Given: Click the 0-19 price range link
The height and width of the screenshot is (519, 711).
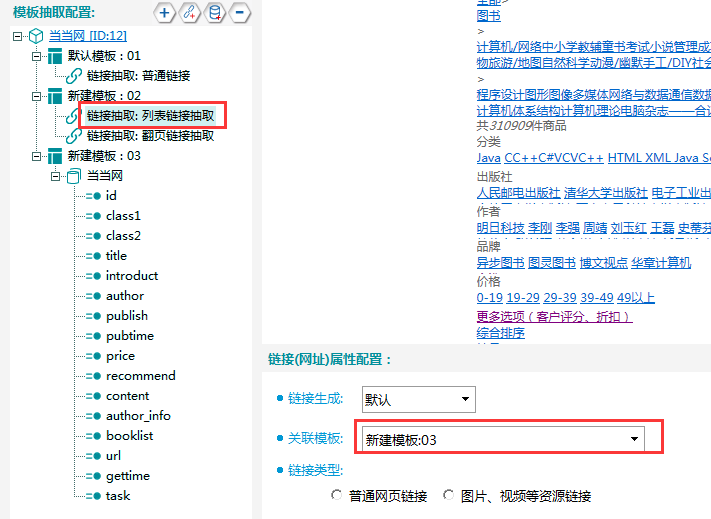Looking at the screenshot, I should pyautogui.click(x=490, y=298).
